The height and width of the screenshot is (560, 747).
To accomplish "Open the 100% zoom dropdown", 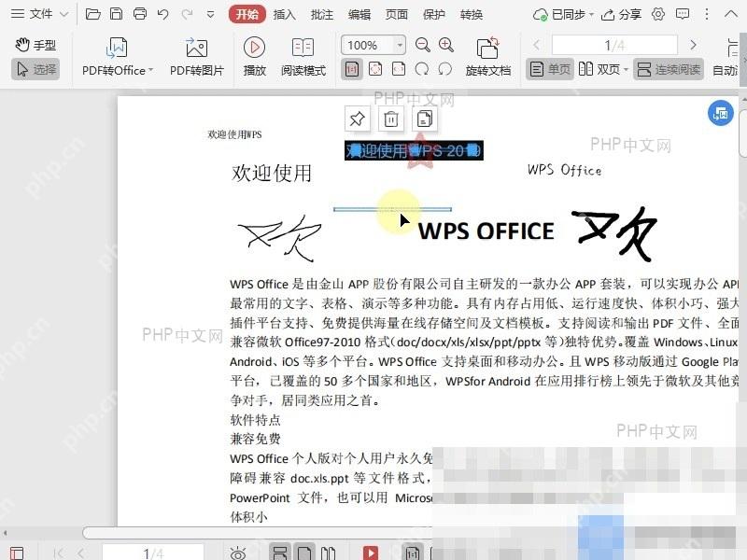I will tap(400, 45).
